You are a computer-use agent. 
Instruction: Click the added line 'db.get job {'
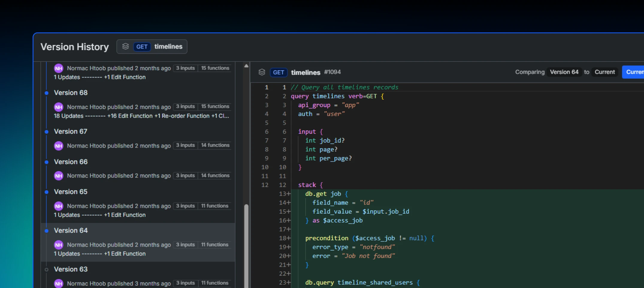tap(326, 194)
